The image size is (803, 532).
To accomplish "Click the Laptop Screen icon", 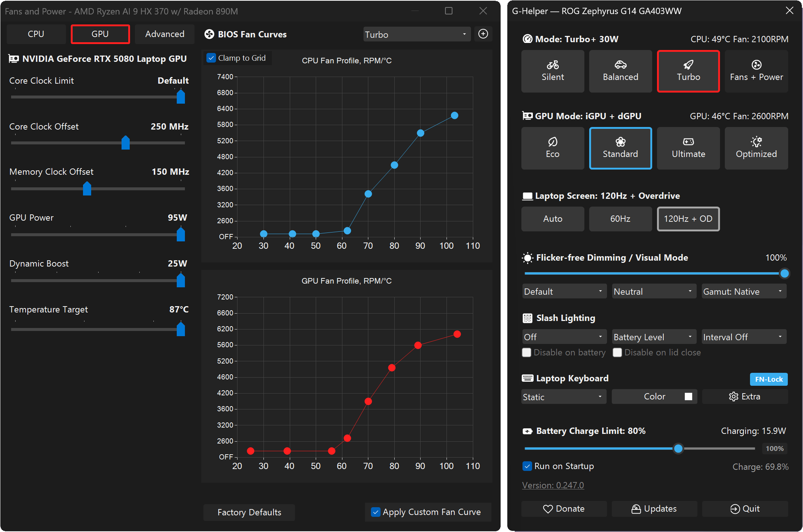I will coord(527,196).
